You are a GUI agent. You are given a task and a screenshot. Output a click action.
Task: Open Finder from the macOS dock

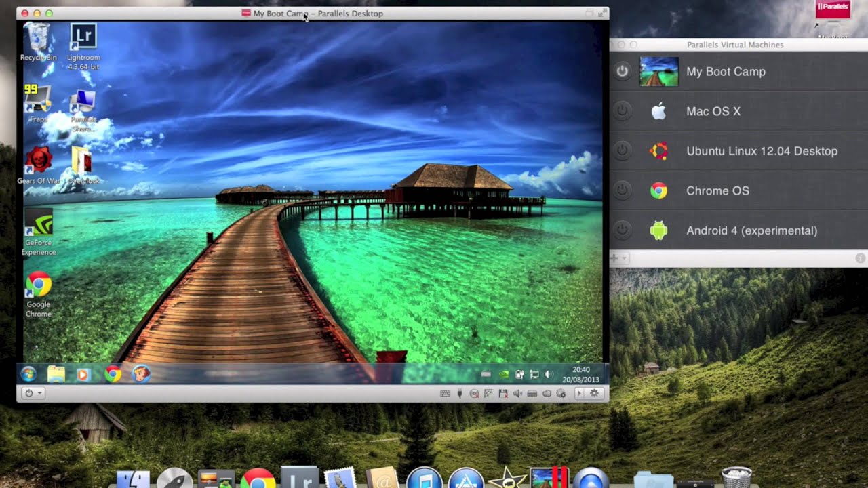coord(134,479)
